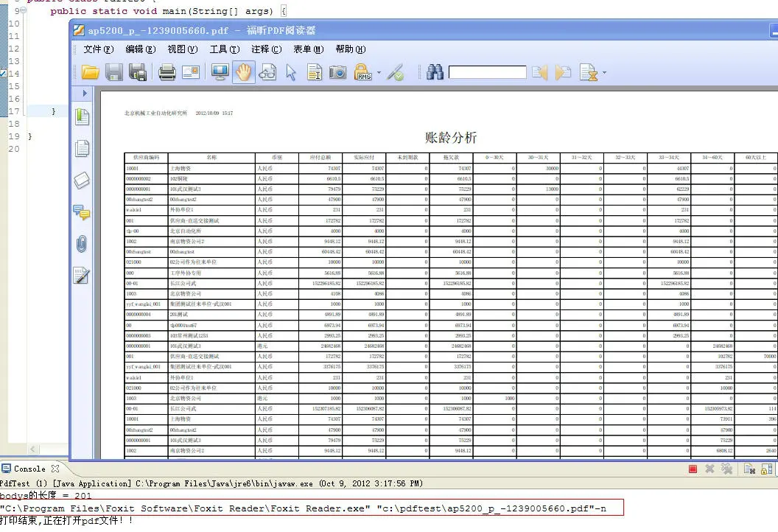Screen dimensions: 778x532
Task: Open the Layers panel in sidebar
Action: (x=82, y=181)
